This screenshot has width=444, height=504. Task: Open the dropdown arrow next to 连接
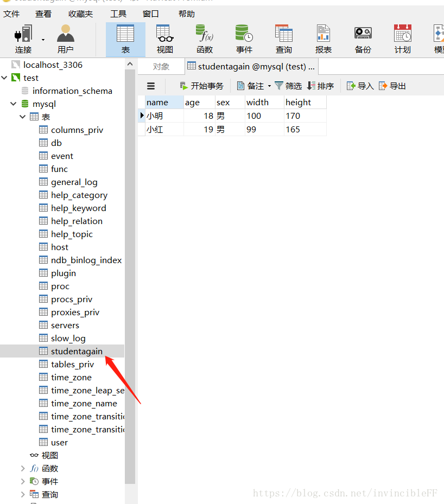tap(43, 40)
